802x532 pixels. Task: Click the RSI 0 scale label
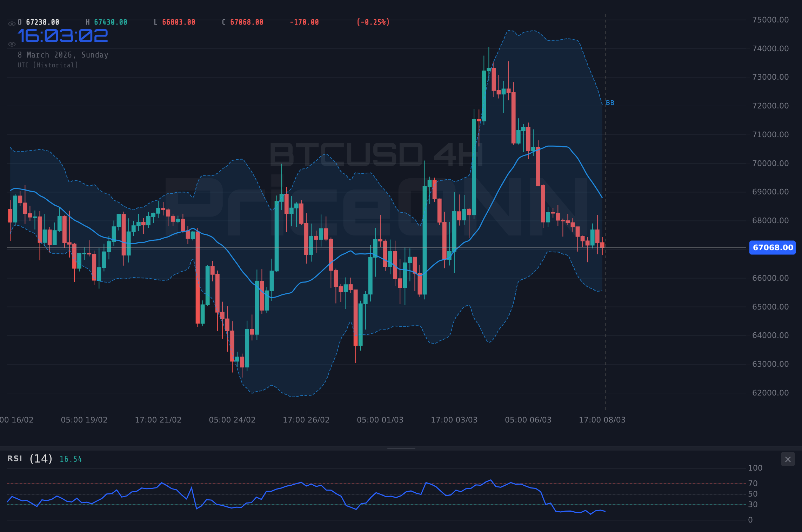click(750, 520)
